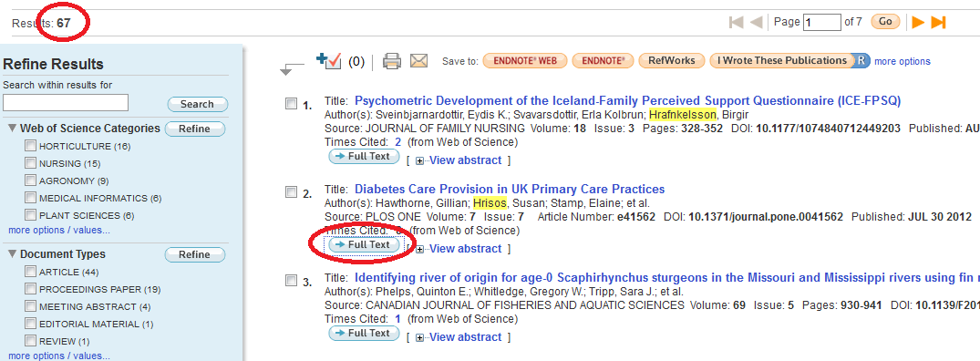The width and height of the screenshot is (980, 361).
Task: Click the email envelope icon
Action: pyautogui.click(x=418, y=60)
